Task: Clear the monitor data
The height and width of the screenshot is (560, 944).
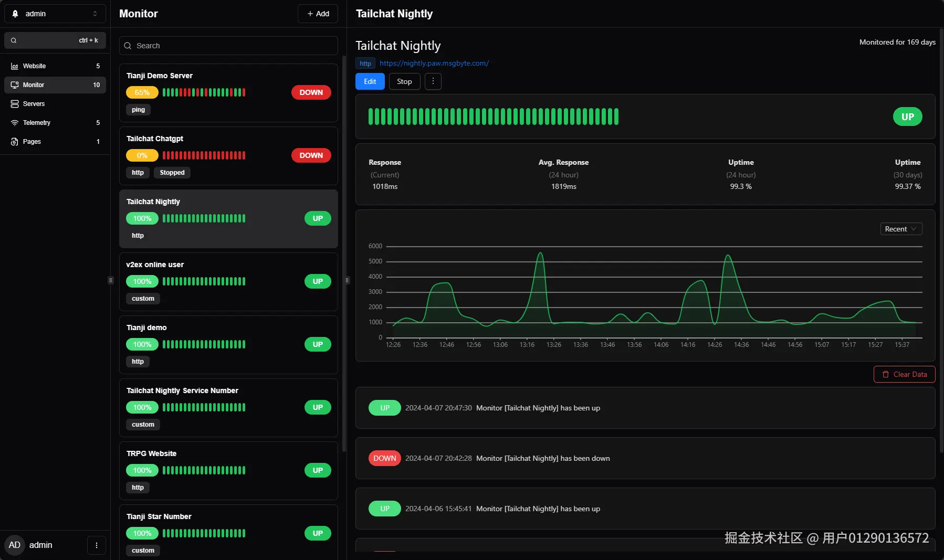Action: (x=905, y=374)
